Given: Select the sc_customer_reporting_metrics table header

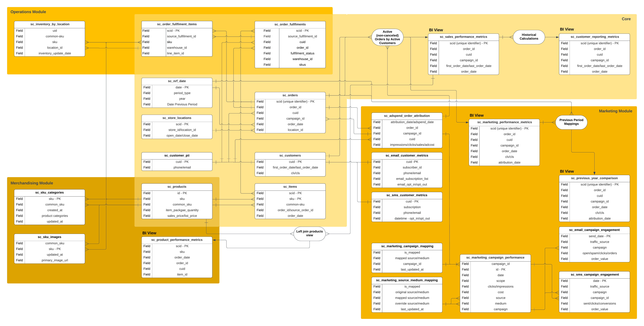Looking at the screenshot, I should pos(594,37).
